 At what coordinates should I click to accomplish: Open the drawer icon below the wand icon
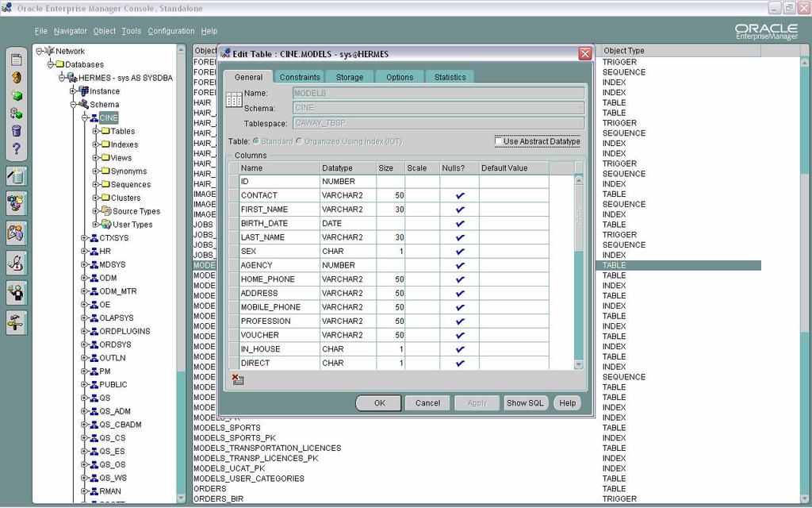(x=16, y=202)
